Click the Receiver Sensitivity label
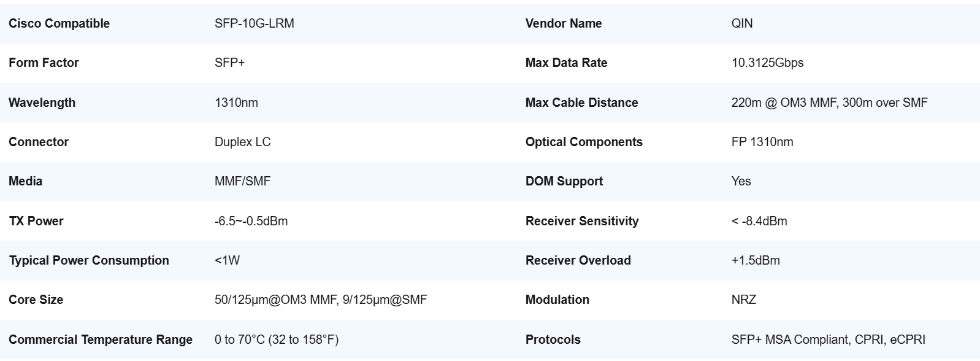The height and width of the screenshot is (361, 980). 582,221
